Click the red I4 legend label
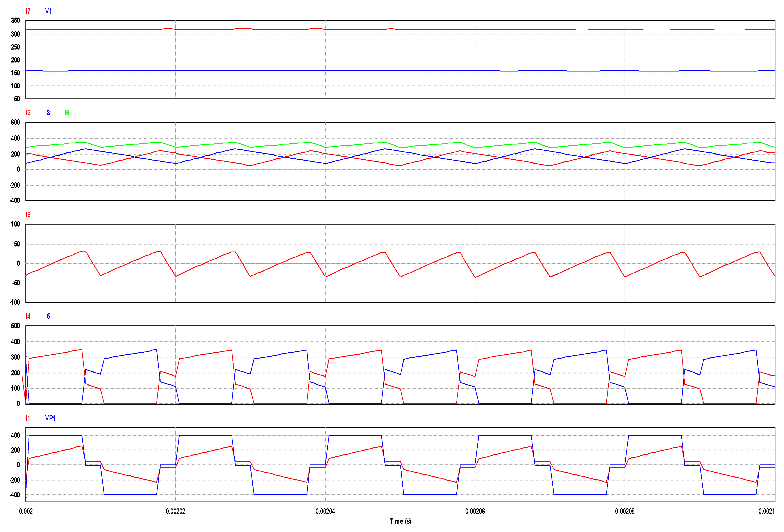Screen dimensions: 784x532 coord(28,316)
